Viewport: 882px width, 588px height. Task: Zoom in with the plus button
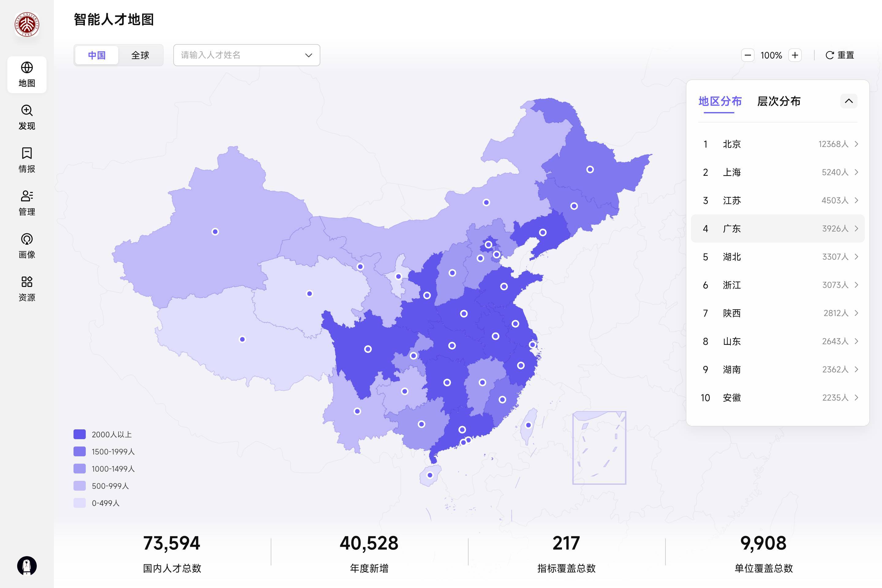pyautogui.click(x=795, y=55)
